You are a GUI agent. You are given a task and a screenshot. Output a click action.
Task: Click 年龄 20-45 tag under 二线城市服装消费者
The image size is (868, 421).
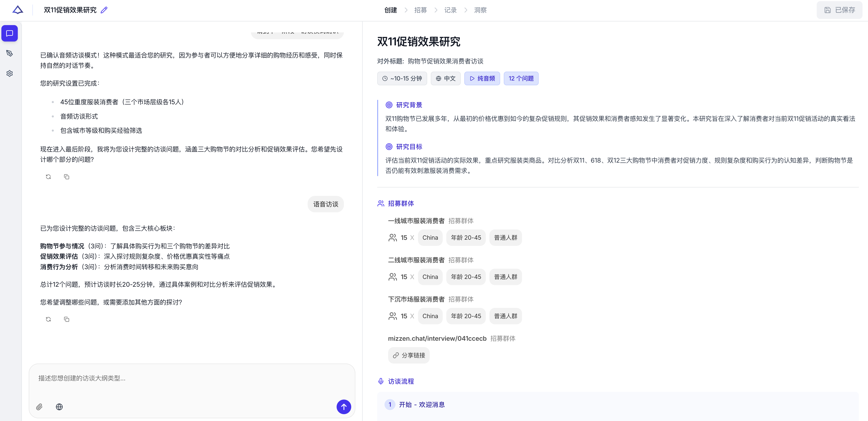coord(466,277)
